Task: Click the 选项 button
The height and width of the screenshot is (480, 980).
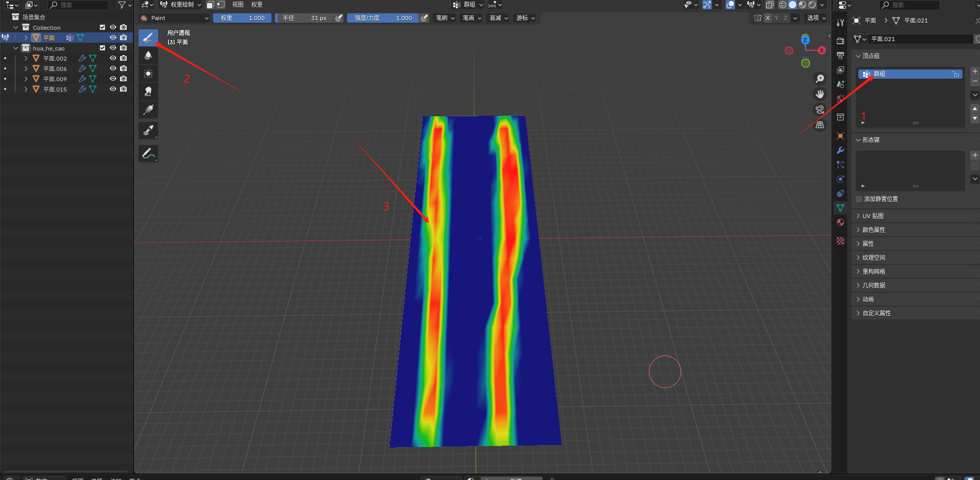Action: [x=816, y=18]
